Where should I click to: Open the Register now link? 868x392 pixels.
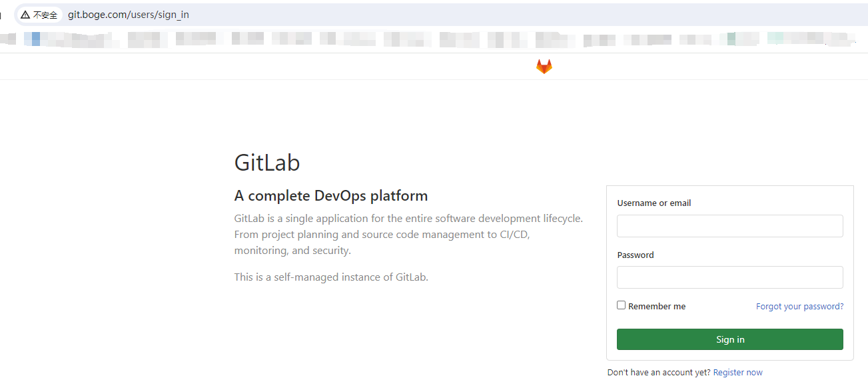click(x=738, y=373)
